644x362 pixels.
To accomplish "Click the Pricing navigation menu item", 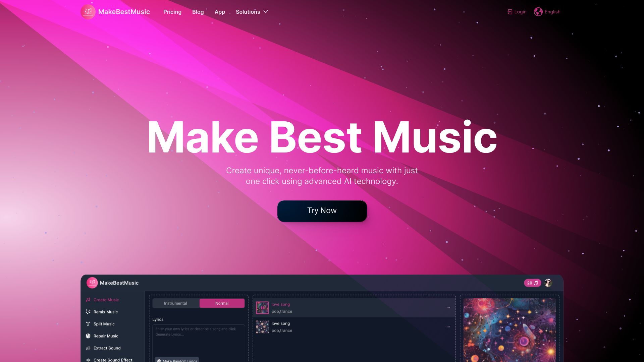I will pyautogui.click(x=172, y=12).
